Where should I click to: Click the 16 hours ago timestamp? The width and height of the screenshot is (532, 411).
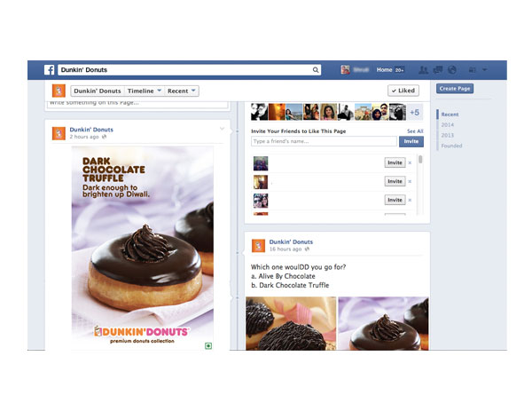point(286,249)
